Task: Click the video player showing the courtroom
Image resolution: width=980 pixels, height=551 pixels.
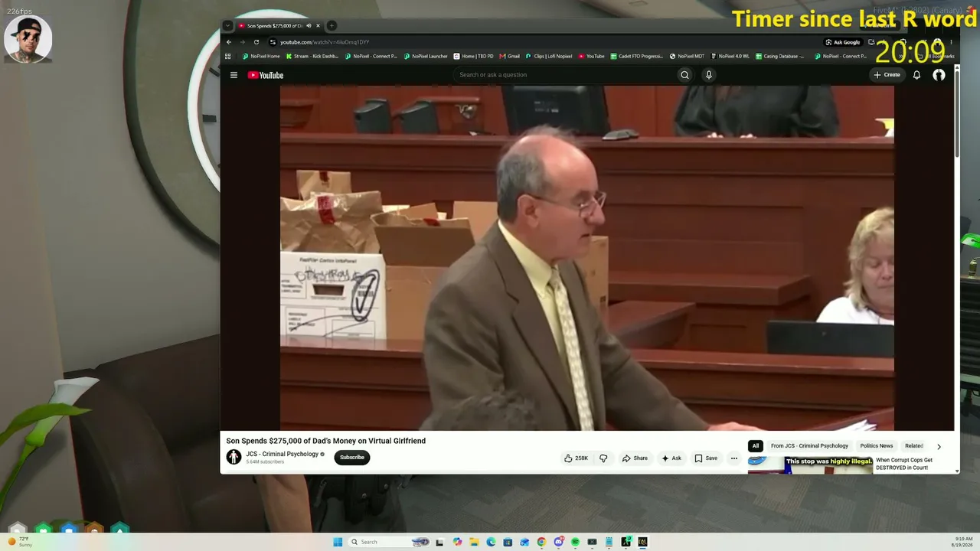Action: point(587,258)
